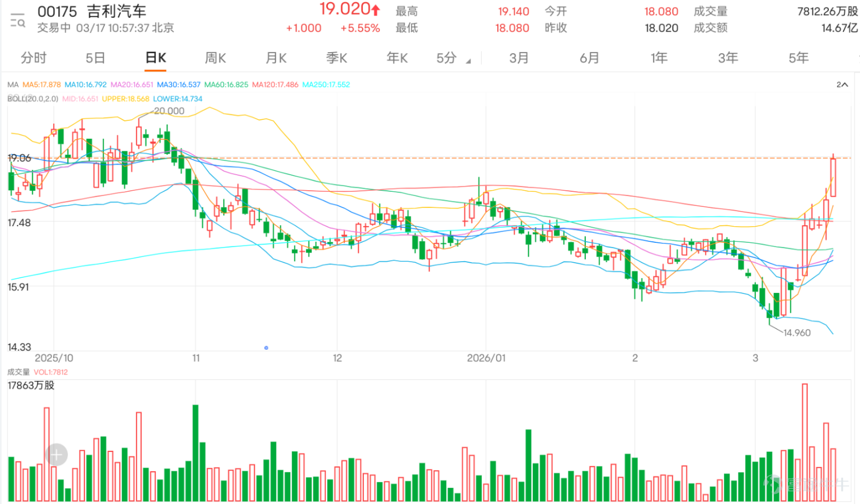Click the MA20:16.651 legend value
This screenshot has width=860, height=504.
pos(132,84)
